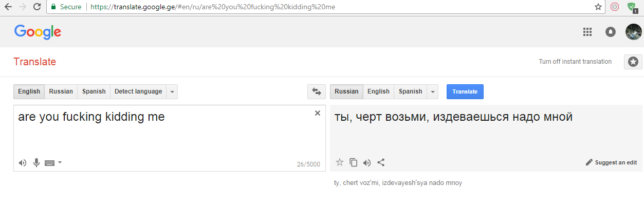The height and width of the screenshot is (204, 644).
Task: Copy the Russian translation
Action: [x=353, y=162]
